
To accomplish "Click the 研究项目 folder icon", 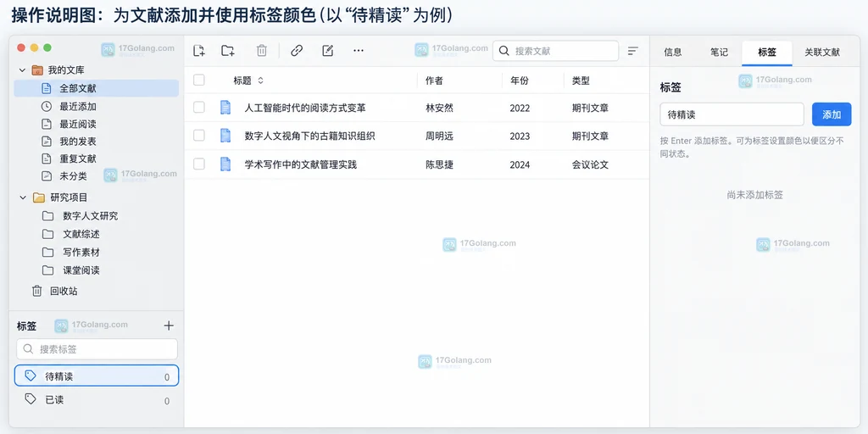I will click(39, 198).
